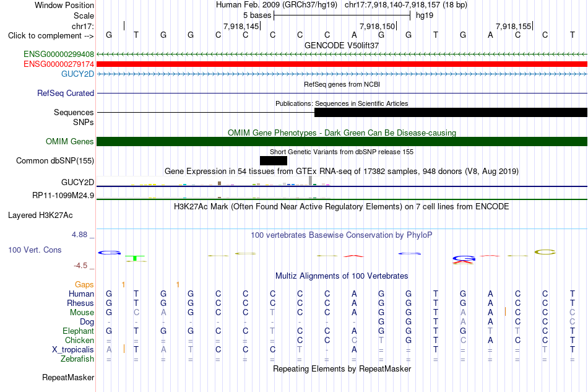Viewport: 588px width, 392px height.
Task: Open the GUCY2D GTEx tissue bar chart
Action: (x=214, y=181)
